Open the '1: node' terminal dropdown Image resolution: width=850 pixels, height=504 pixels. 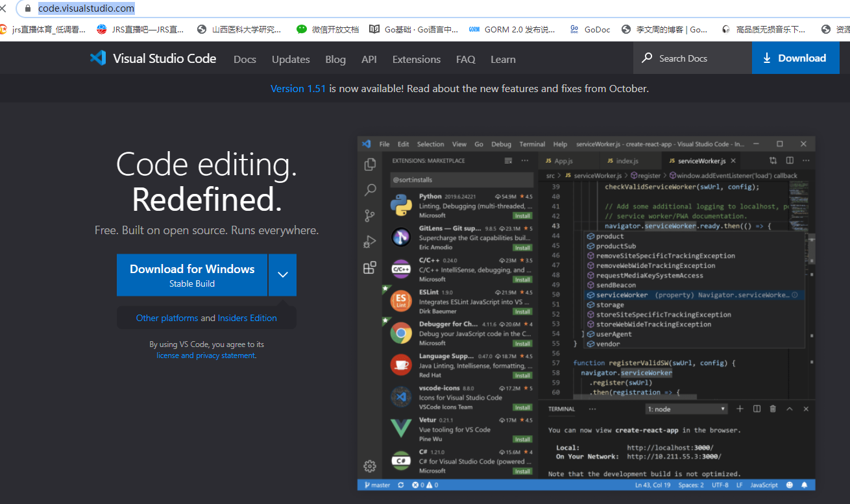pos(687,409)
